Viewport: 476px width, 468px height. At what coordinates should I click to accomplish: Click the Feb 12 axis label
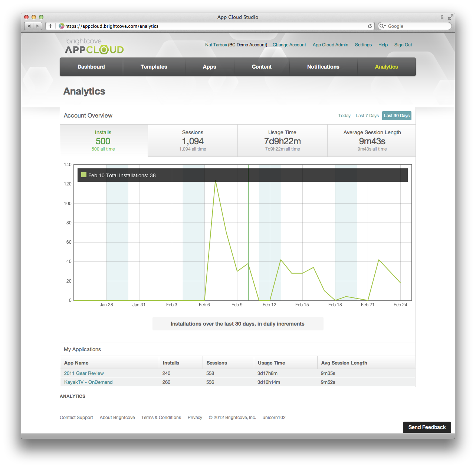(x=269, y=305)
